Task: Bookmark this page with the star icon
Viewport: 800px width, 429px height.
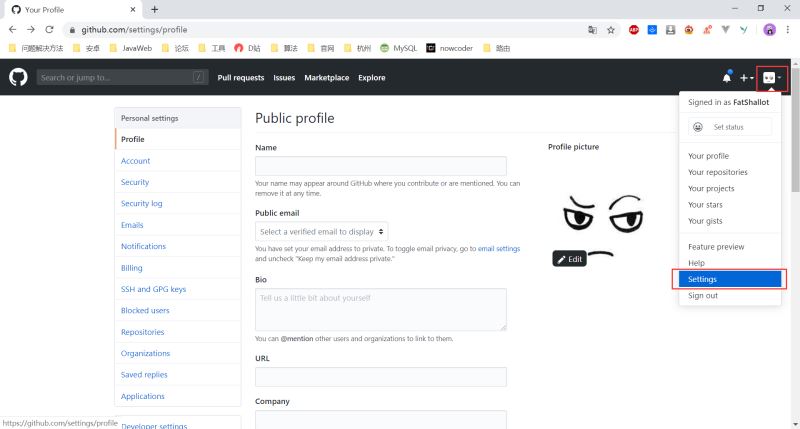Action: coord(611,30)
